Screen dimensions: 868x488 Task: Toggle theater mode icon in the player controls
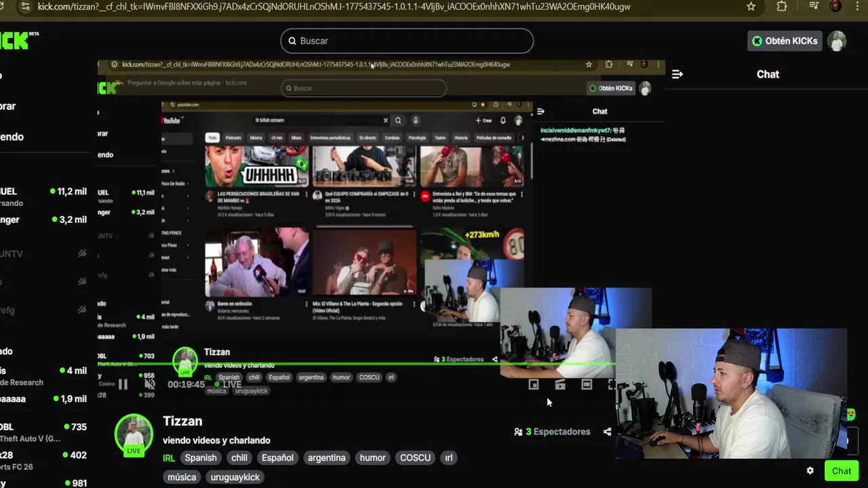tap(587, 384)
